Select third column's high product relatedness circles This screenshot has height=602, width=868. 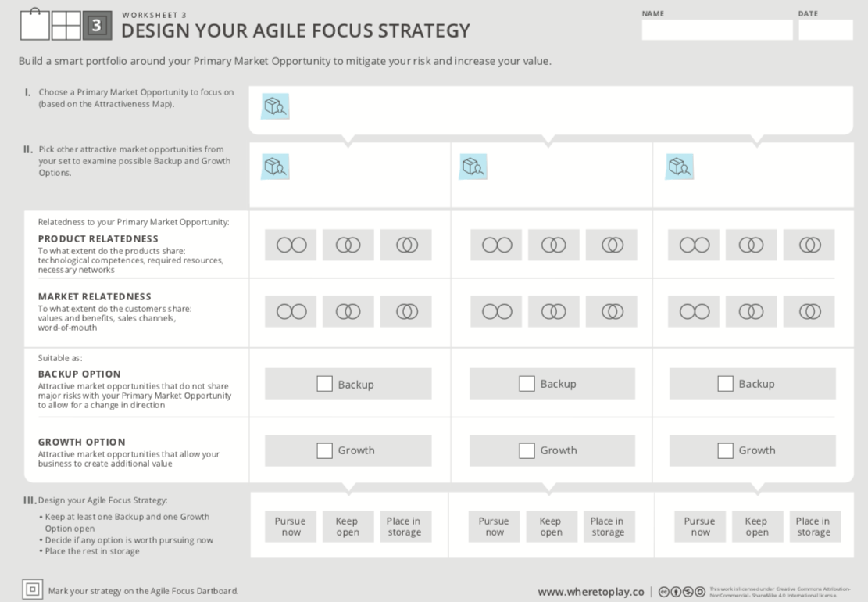coord(809,245)
